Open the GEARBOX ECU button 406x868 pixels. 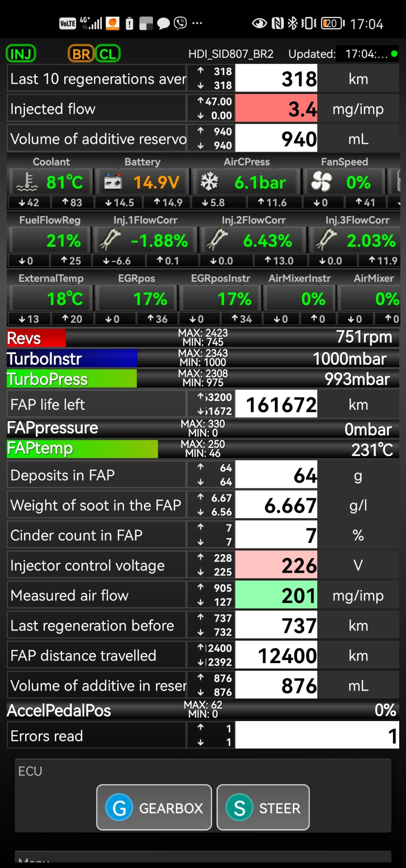[x=154, y=807]
